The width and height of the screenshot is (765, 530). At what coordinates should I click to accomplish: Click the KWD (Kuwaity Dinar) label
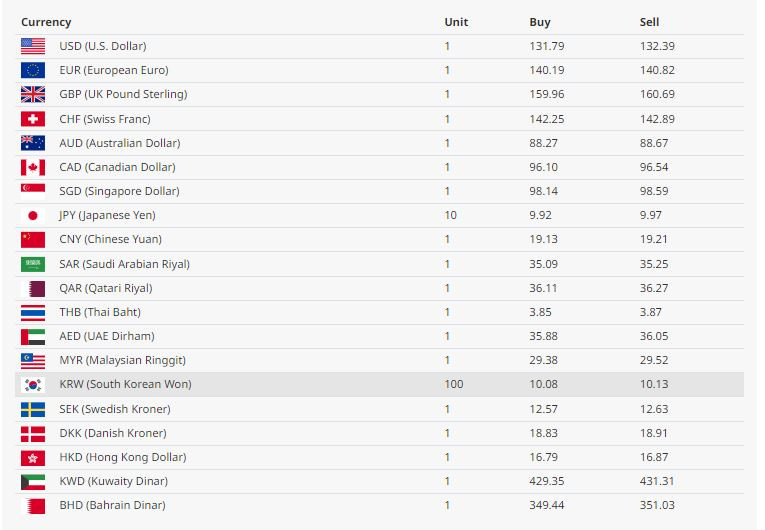pos(114,481)
